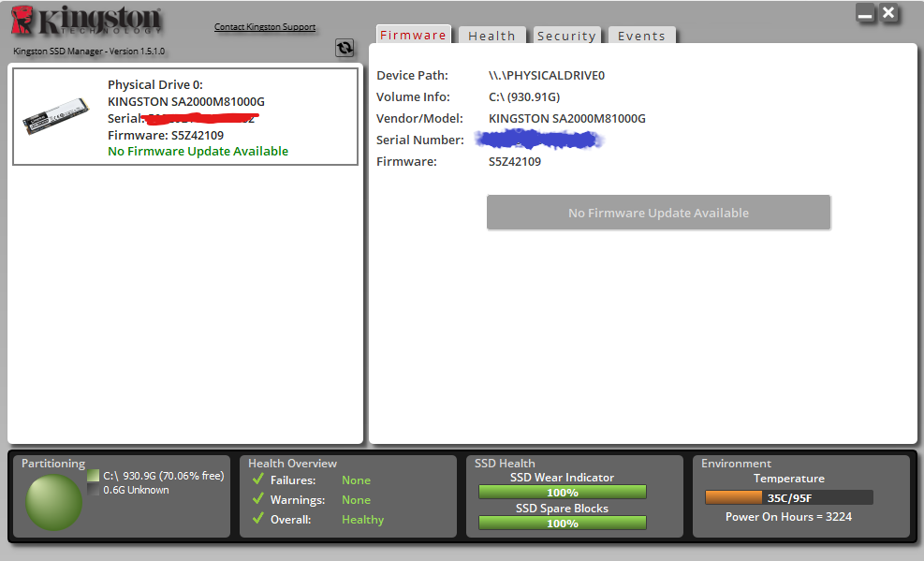Click the Environment panel heading
The height and width of the screenshot is (561, 924).
click(x=736, y=464)
